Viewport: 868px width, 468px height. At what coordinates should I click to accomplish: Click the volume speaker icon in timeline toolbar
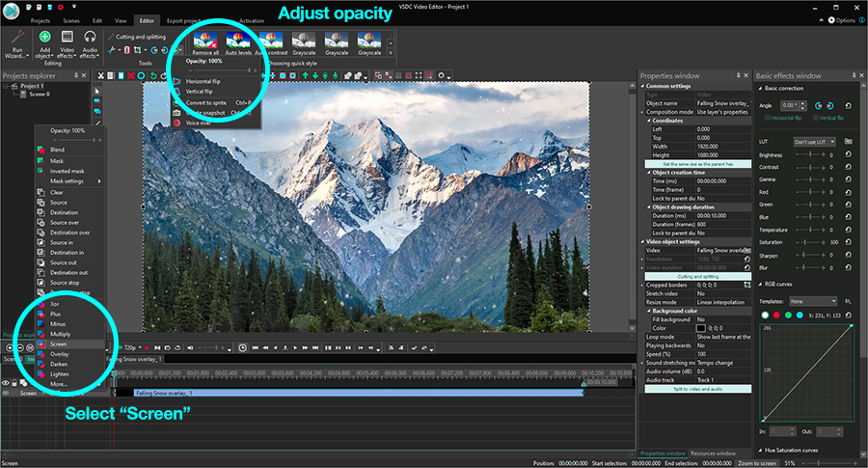tap(190, 347)
